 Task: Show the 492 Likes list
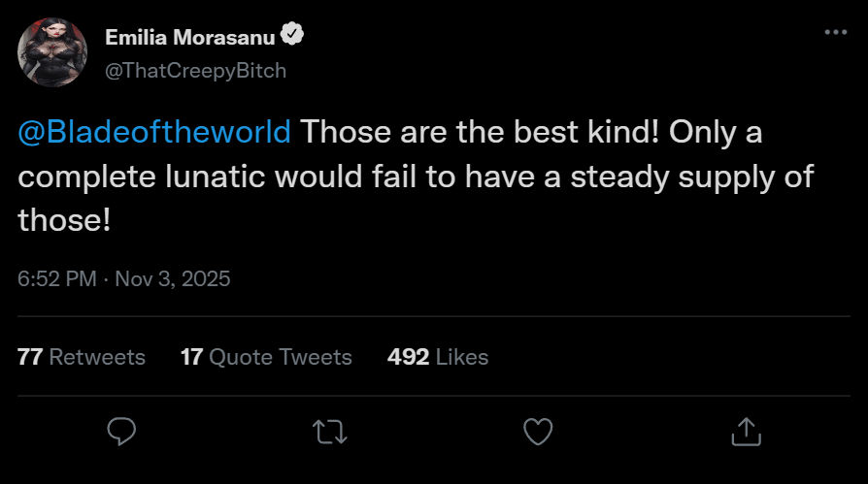coord(437,357)
